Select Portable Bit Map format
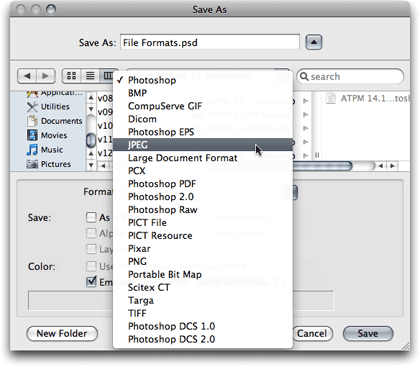The image size is (420, 367). [203, 274]
